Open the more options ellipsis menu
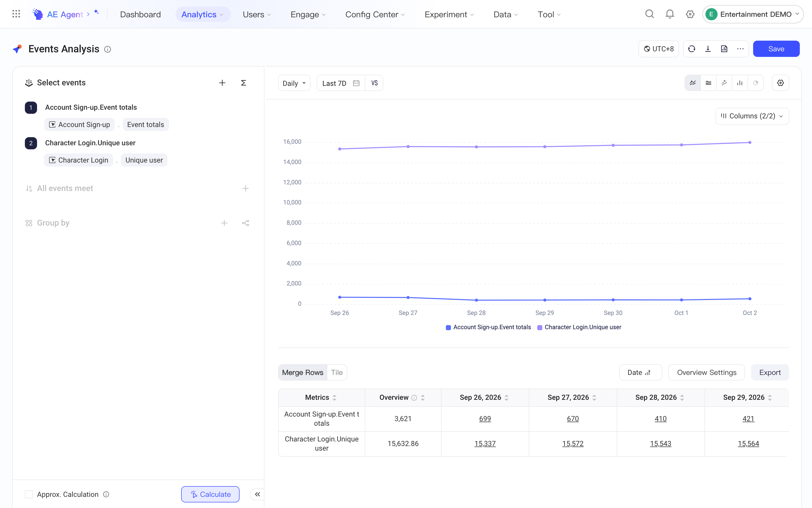Screen dimensions: 812x508 click(740, 49)
